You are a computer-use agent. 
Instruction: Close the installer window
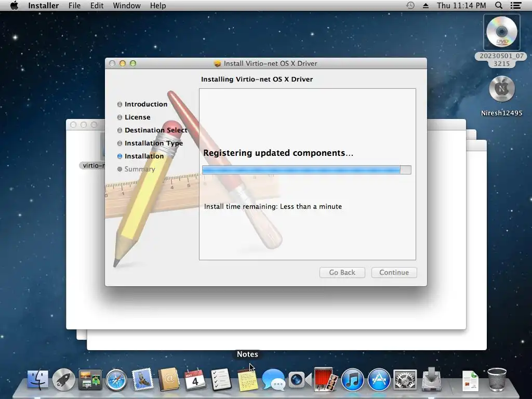tap(112, 63)
